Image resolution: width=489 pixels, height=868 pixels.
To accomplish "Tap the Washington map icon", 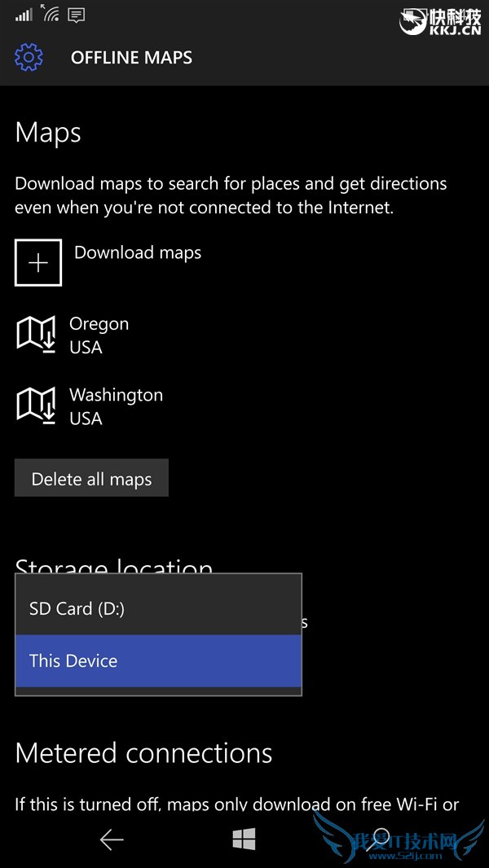I will pyautogui.click(x=36, y=406).
